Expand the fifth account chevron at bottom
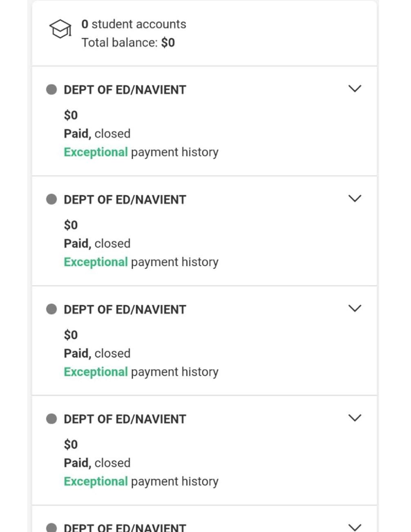411x532 pixels. point(355,527)
